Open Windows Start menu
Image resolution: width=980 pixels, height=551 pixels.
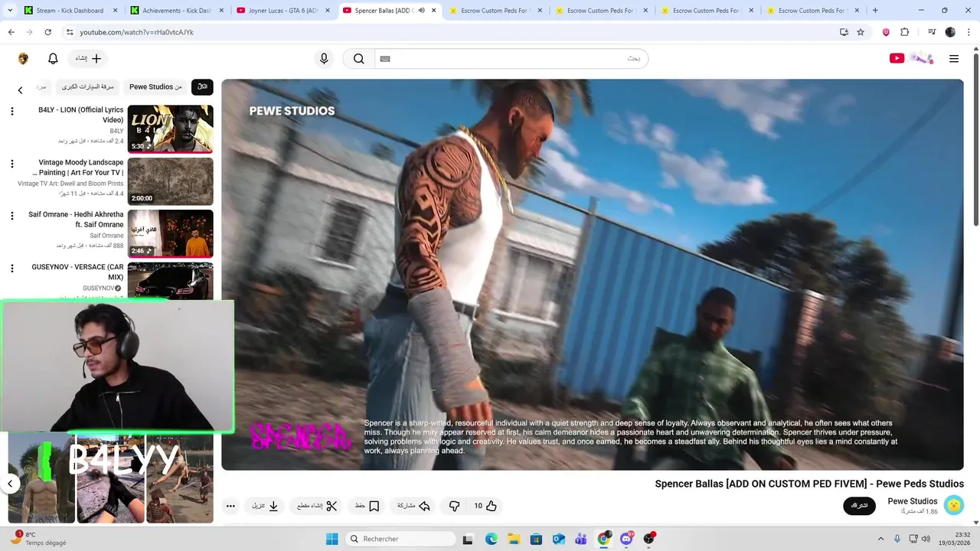(x=332, y=539)
